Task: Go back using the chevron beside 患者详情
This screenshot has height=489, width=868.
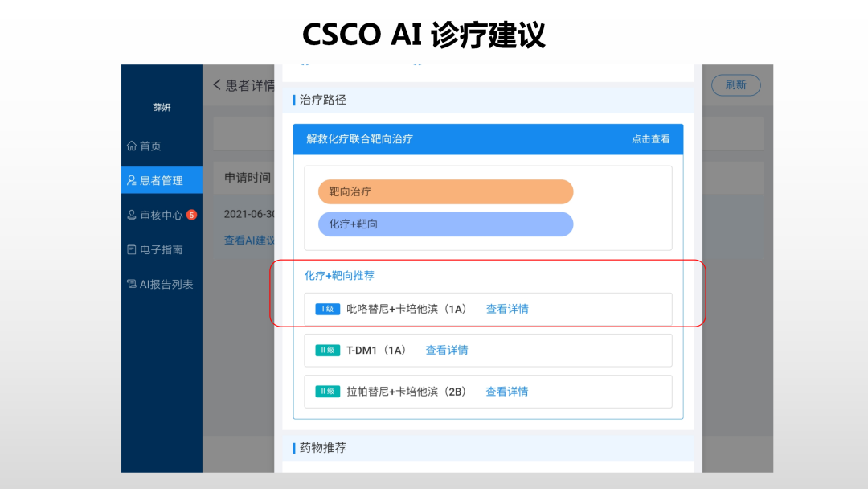Action: coord(217,85)
